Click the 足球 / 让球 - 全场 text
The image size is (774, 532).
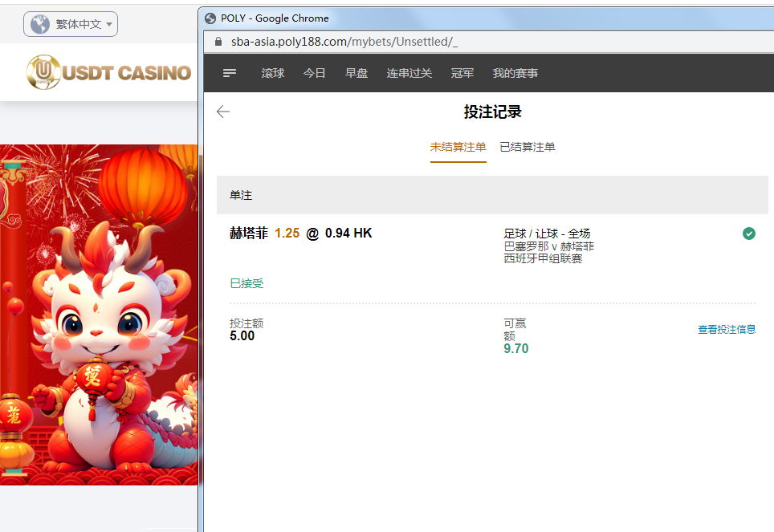(x=547, y=234)
